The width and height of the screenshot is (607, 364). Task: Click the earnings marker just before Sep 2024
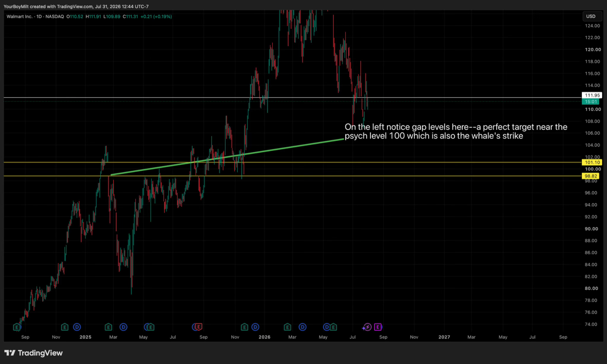coord(17,327)
